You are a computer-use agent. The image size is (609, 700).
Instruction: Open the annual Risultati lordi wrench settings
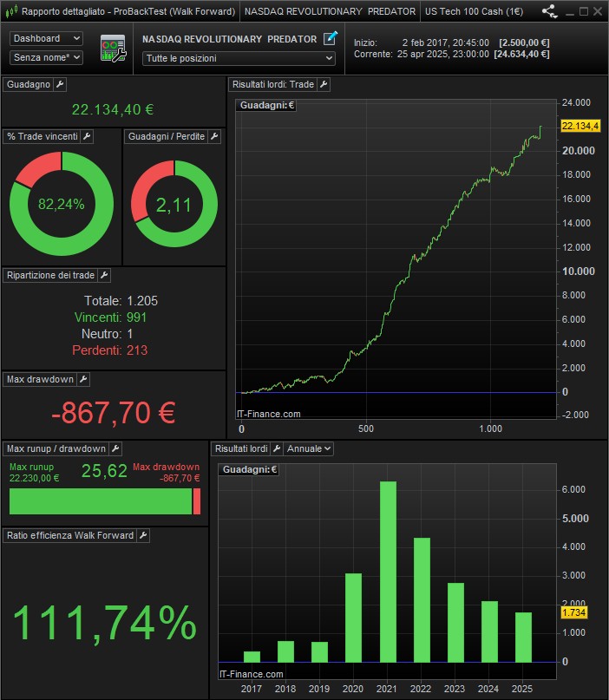point(277,448)
